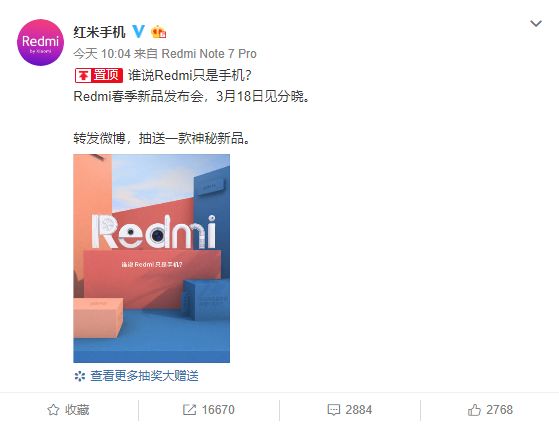Viewport: 559px width, 425px height.
Task: Click the comment bubble icon
Action: [334, 410]
